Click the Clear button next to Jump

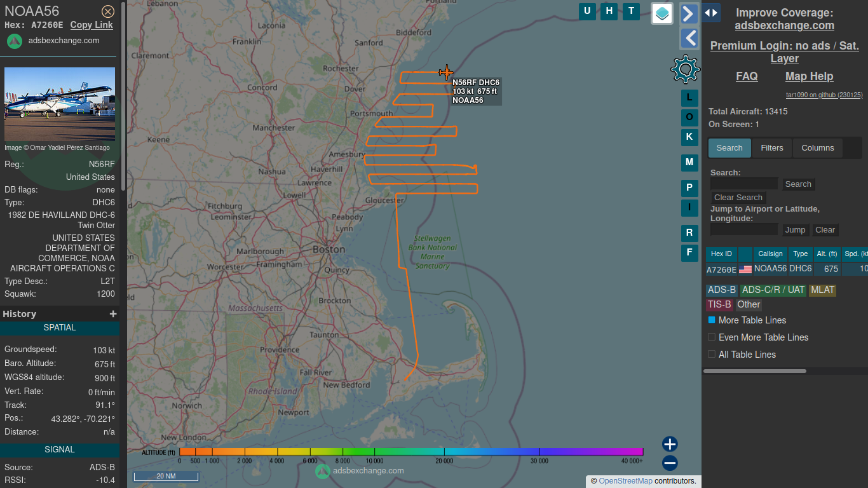coord(825,230)
